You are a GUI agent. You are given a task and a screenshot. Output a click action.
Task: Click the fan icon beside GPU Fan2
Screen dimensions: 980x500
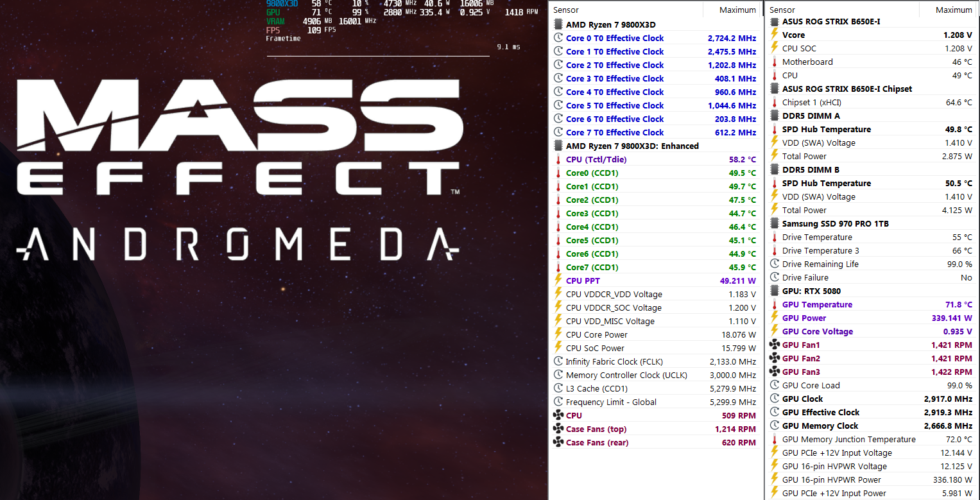(774, 358)
